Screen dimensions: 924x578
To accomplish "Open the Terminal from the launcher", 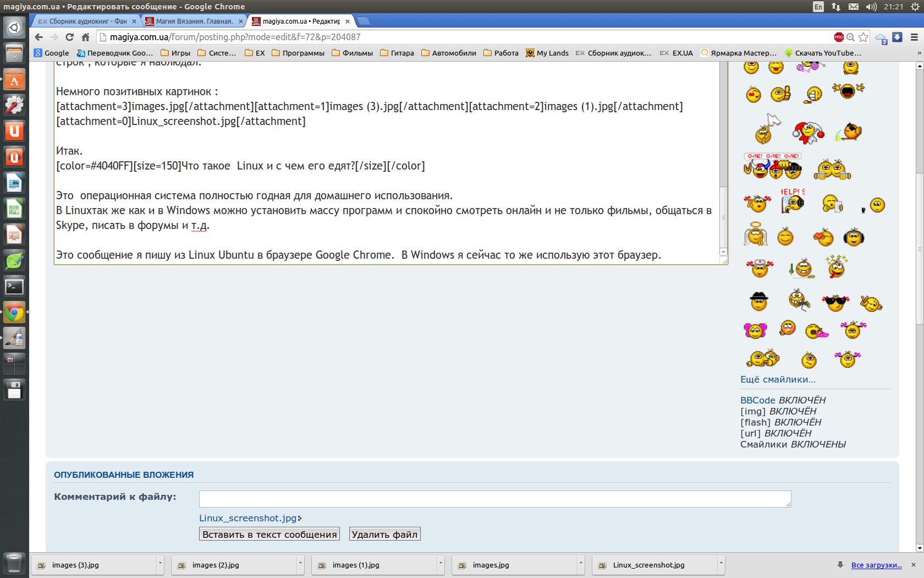I will click(x=14, y=287).
